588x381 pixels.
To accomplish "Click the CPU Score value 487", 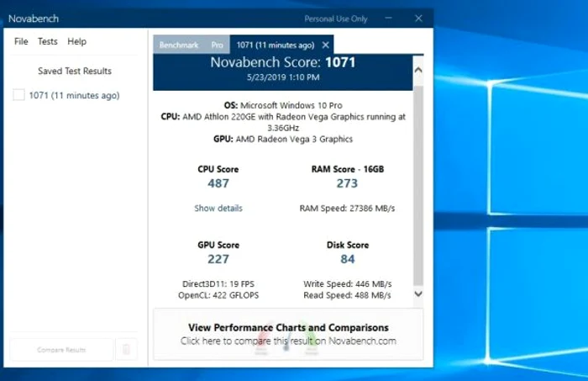I will click(x=218, y=183).
